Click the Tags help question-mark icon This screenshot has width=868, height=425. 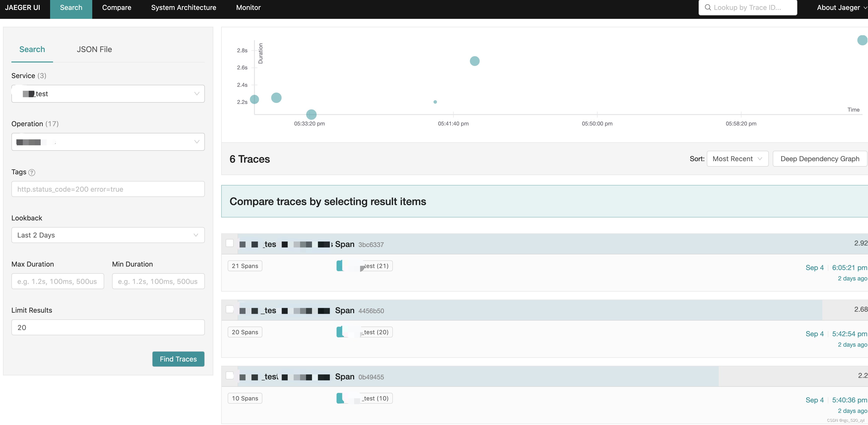pos(32,172)
